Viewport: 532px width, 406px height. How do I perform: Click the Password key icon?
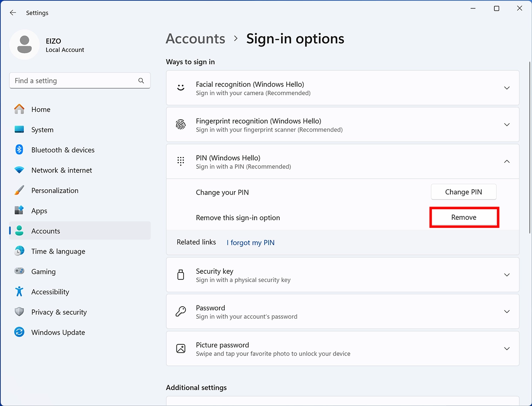point(180,312)
